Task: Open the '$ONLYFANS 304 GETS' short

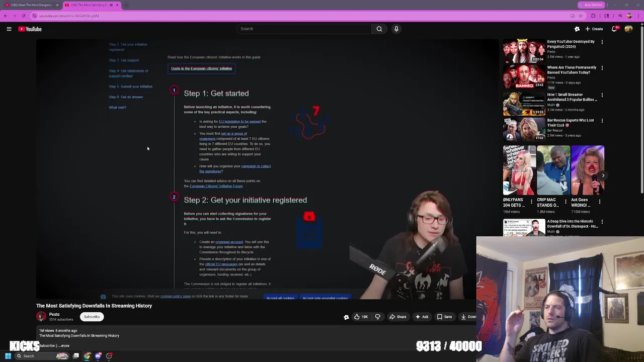Action: (519, 170)
